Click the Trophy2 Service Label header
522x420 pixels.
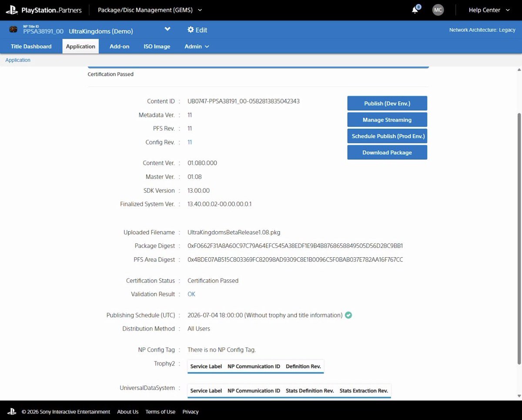coord(206,366)
